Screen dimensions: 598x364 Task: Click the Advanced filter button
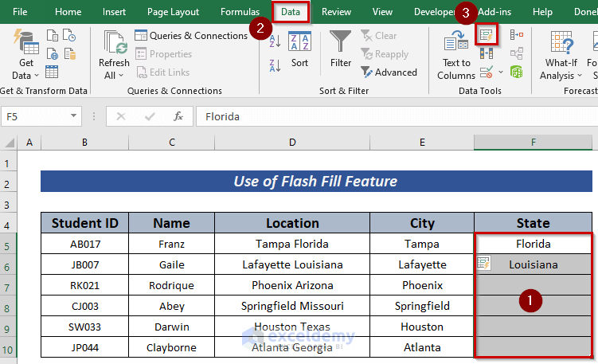point(389,72)
